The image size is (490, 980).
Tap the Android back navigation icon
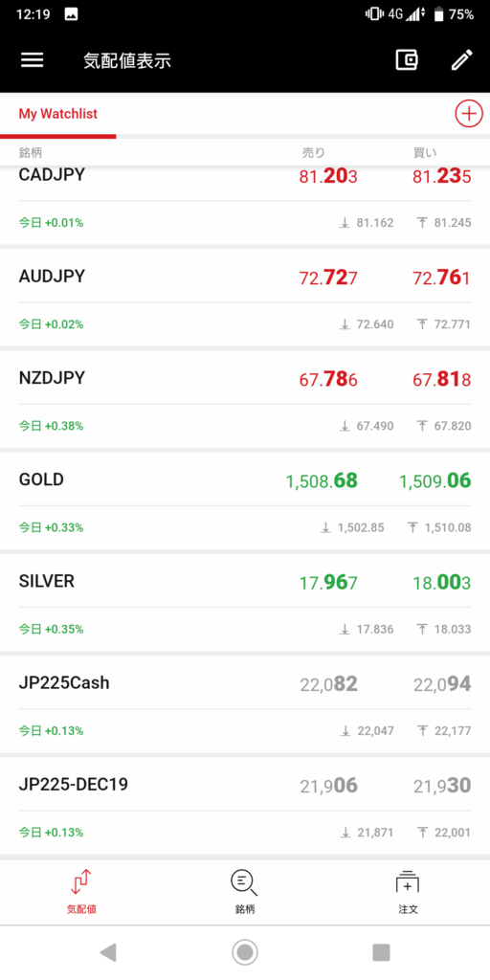108,952
